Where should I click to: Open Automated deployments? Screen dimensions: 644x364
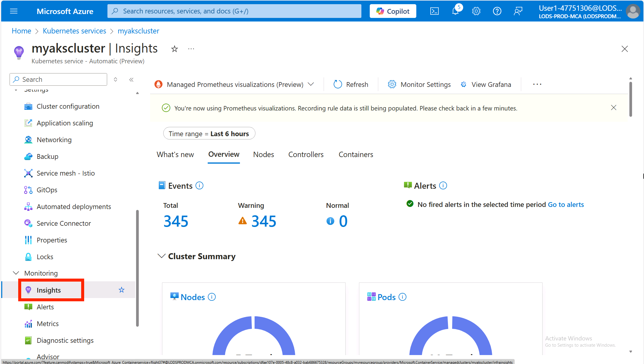(x=74, y=207)
